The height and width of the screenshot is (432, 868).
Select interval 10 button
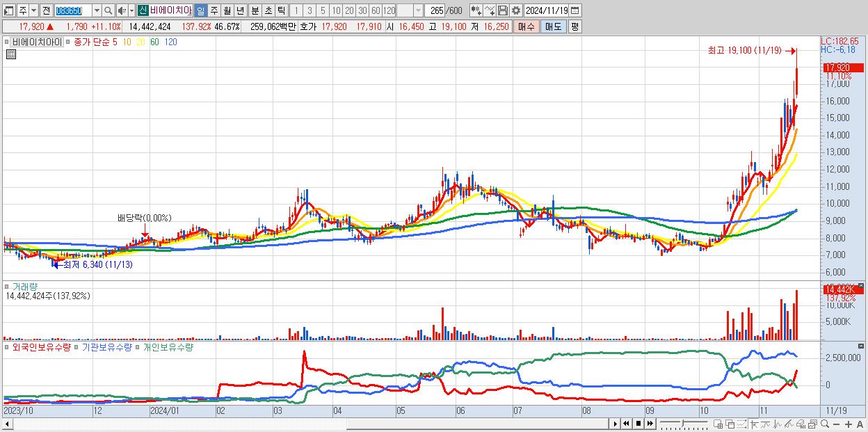coord(336,10)
